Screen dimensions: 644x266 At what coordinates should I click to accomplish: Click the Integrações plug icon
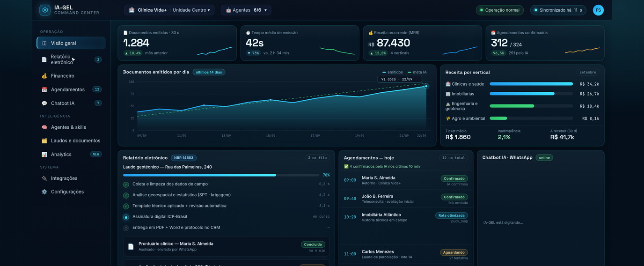click(x=44, y=178)
